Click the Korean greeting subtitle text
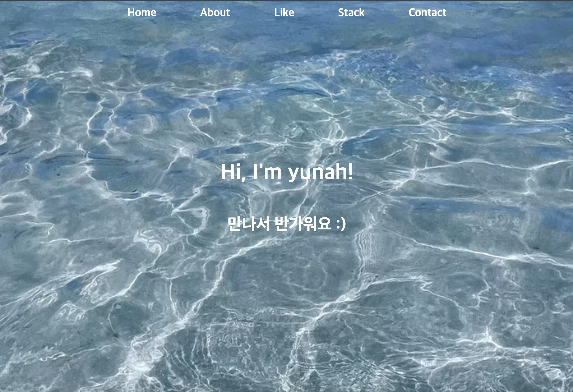 click(x=287, y=223)
